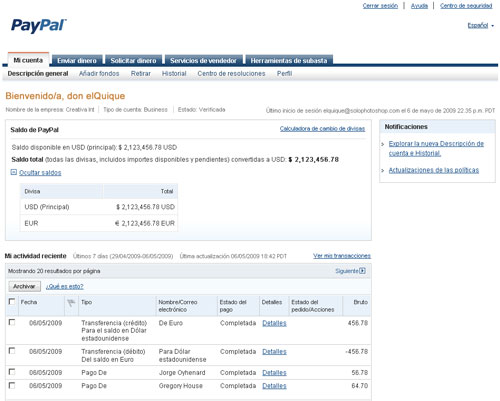
Task: Click the Jorge Oyhenard name cell
Action: pos(182,373)
